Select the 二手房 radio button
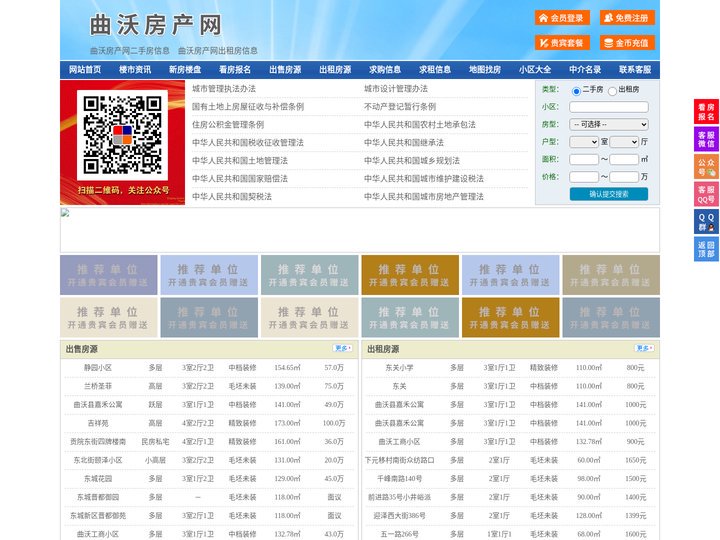Screen dimensions: 720x540 pos(576,91)
